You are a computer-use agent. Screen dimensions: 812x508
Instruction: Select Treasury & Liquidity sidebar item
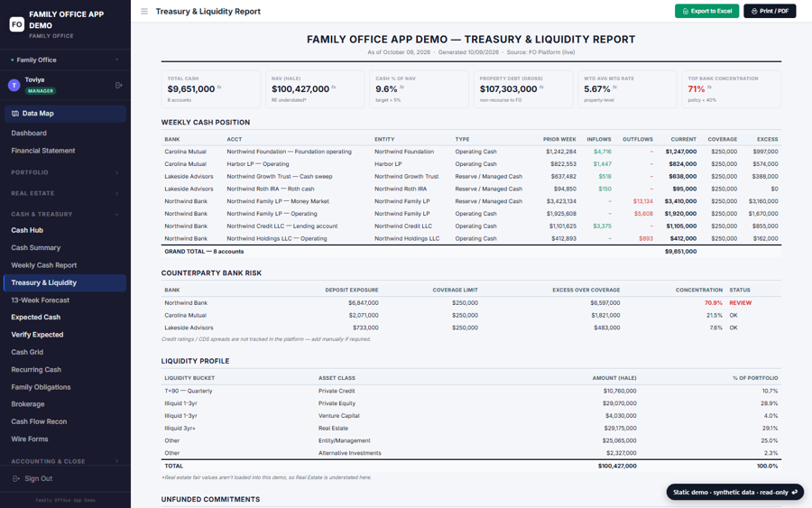[x=65, y=282]
